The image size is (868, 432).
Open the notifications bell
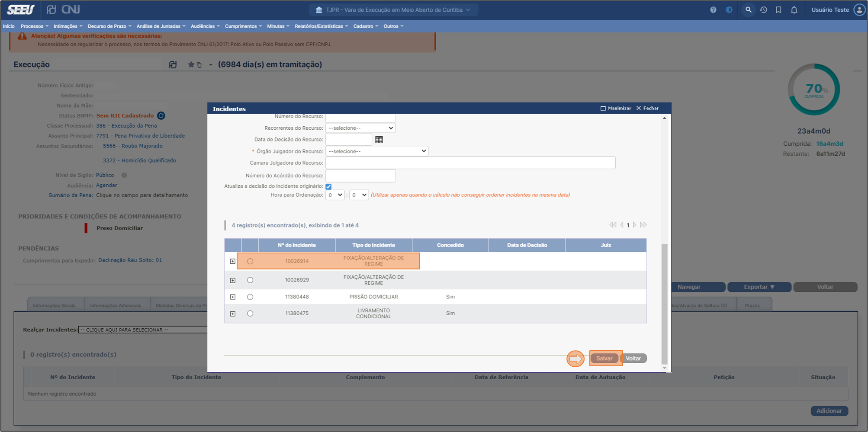pyautogui.click(x=794, y=10)
